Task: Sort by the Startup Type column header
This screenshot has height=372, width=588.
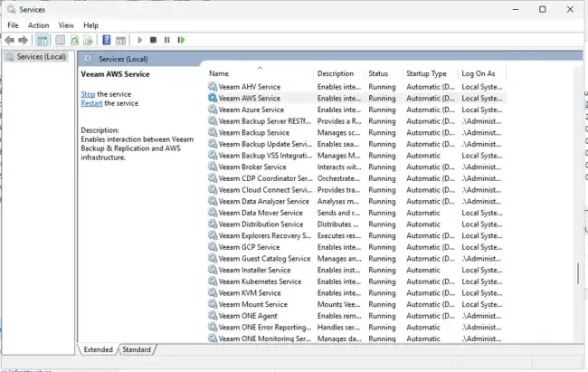Action: (x=430, y=73)
